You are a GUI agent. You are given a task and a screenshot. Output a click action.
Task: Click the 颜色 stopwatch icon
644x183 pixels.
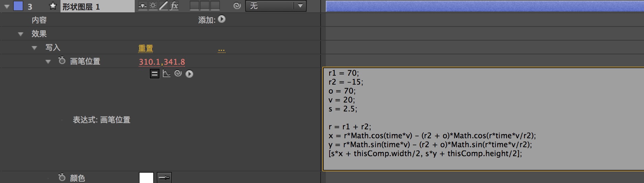62,177
